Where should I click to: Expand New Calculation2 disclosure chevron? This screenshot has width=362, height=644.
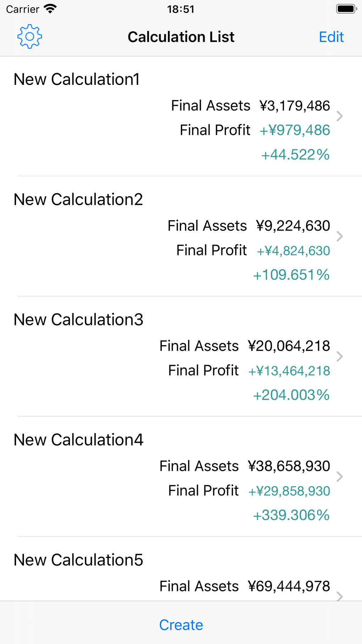click(340, 236)
